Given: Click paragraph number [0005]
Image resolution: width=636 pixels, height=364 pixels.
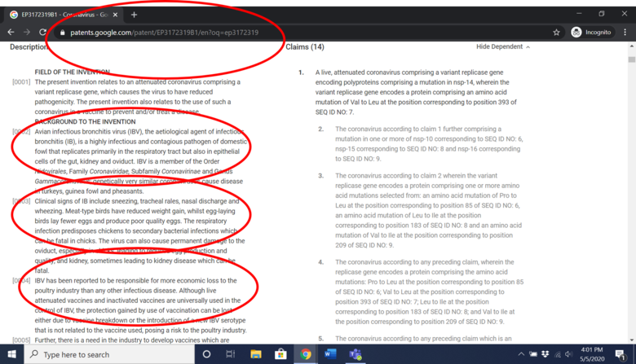Looking at the screenshot, I should point(21,340).
